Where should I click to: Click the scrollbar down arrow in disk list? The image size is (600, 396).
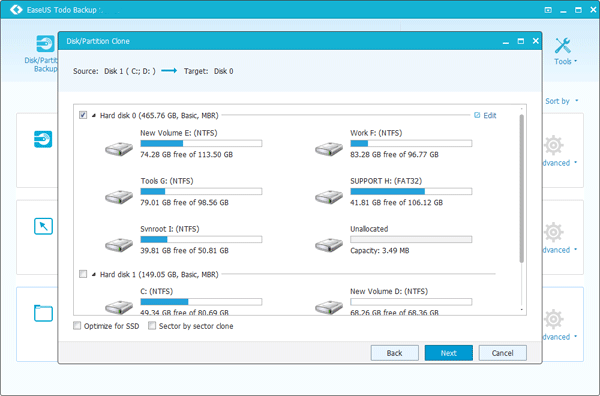(x=521, y=309)
